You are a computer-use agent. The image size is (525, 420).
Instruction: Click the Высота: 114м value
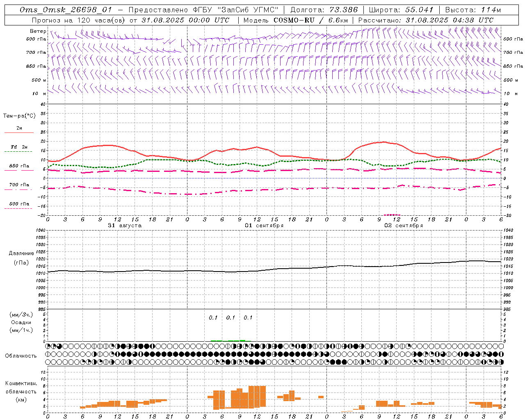tap(473, 10)
